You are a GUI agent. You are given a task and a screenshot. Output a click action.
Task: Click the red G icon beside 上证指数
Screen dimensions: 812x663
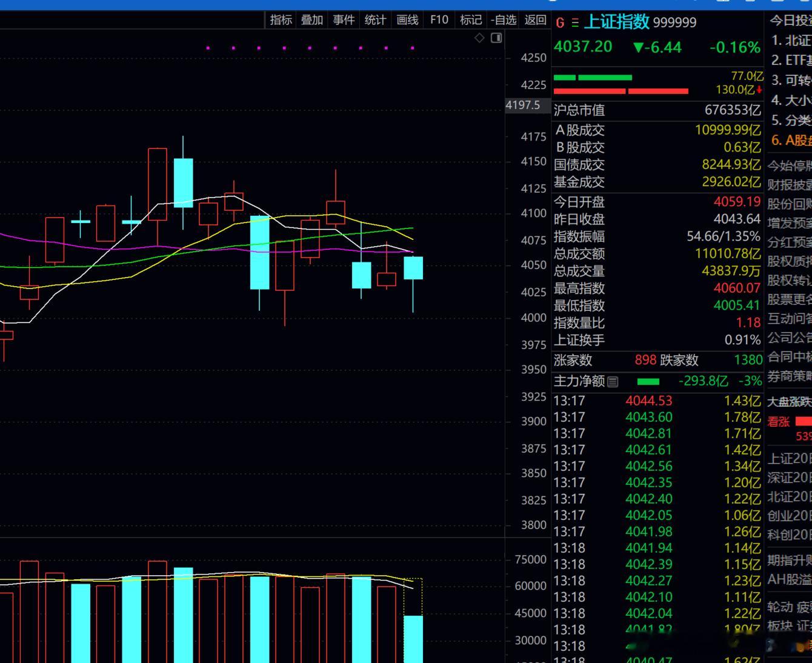pyautogui.click(x=560, y=23)
